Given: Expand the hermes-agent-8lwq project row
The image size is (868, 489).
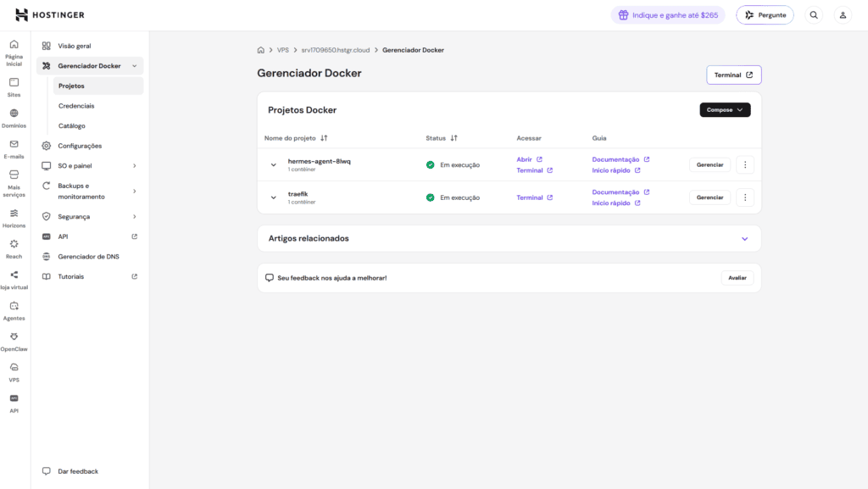Looking at the screenshot, I should tap(274, 165).
